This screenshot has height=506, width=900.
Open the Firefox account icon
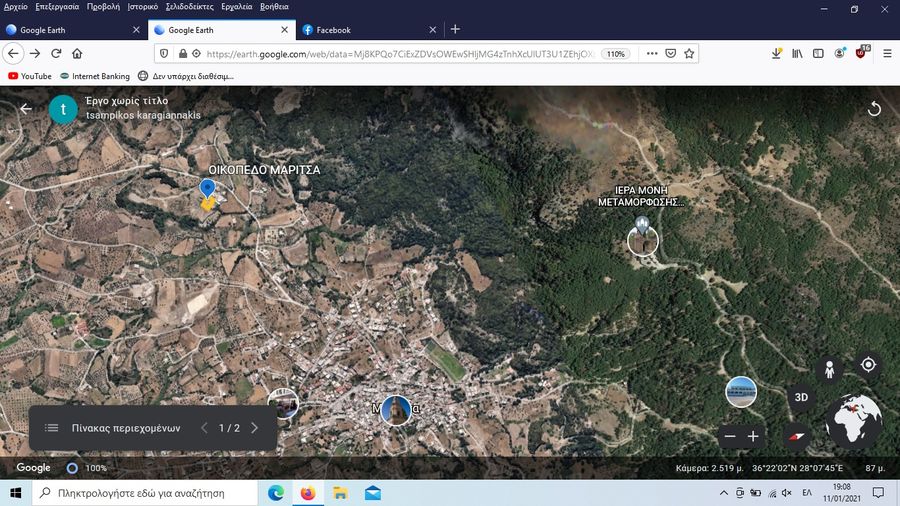pos(840,53)
